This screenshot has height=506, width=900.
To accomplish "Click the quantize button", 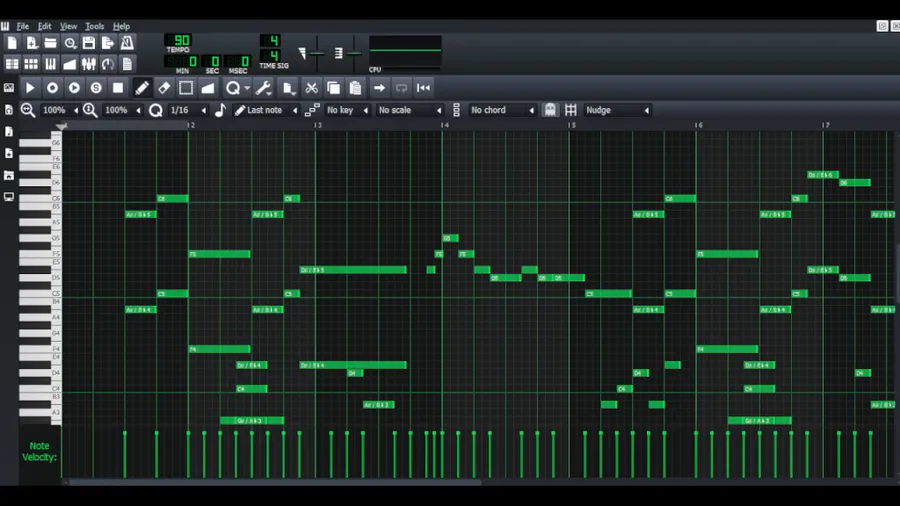I will pyautogui.click(x=232, y=88).
